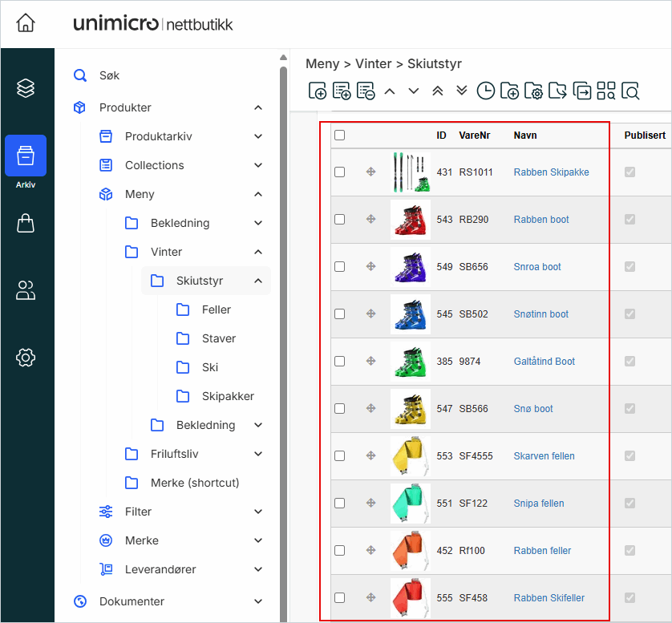The height and width of the screenshot is (623, 672).
Task: Open the Galtåtind Boot product link
Action: [x=544, y=362]
